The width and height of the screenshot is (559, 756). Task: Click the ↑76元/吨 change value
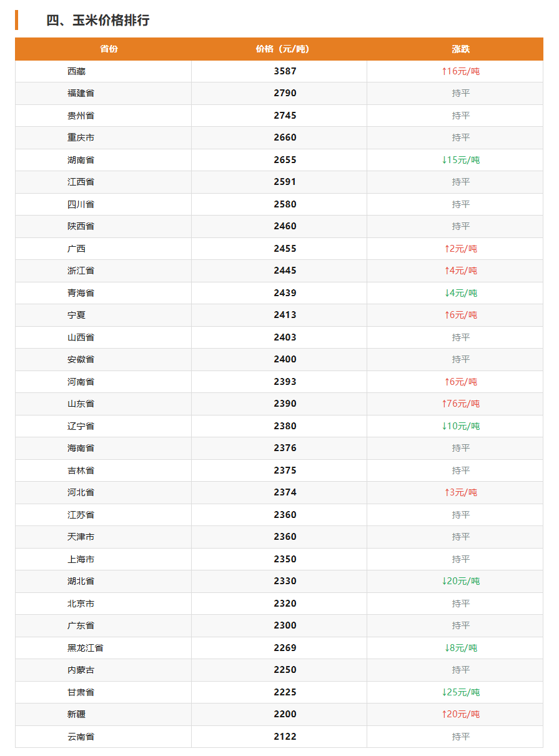tap(461, 404)
